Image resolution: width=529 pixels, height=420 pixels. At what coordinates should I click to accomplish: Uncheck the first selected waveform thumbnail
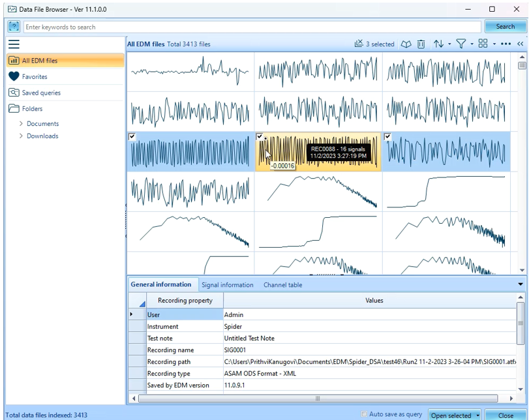click(130, 135)
